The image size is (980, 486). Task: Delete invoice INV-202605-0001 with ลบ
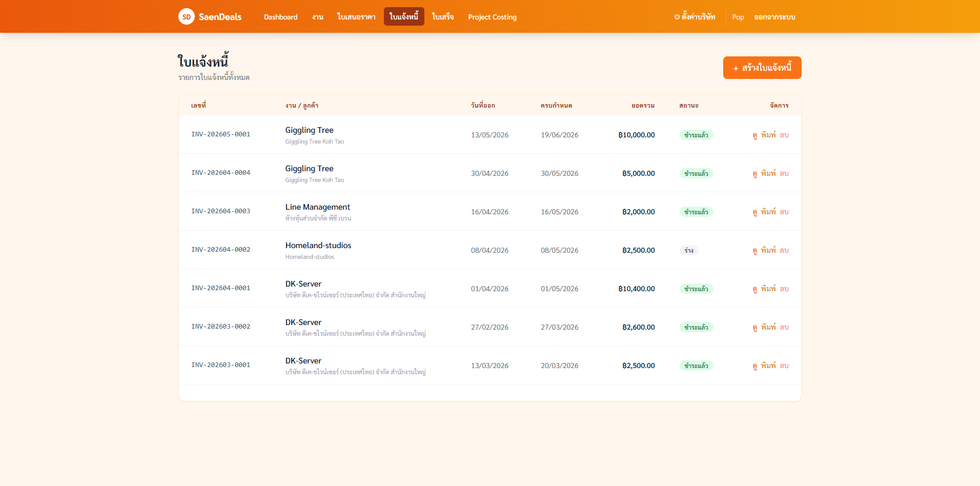pos(784,135)
